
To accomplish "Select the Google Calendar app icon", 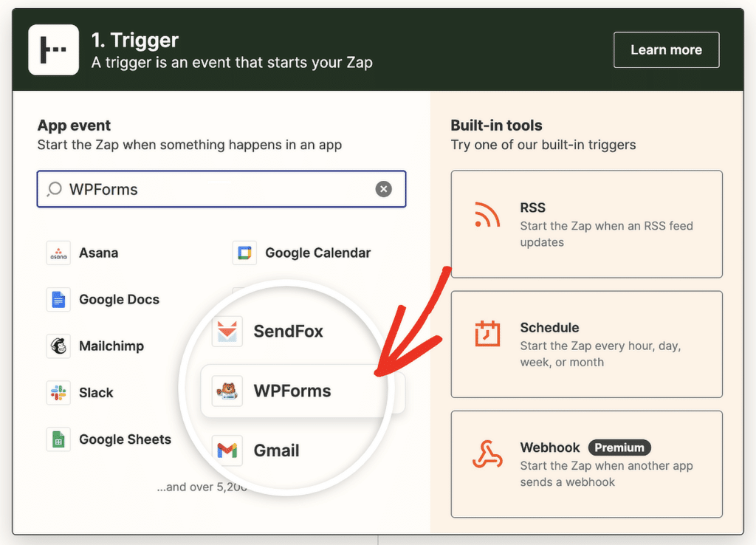I will (244, 253).
